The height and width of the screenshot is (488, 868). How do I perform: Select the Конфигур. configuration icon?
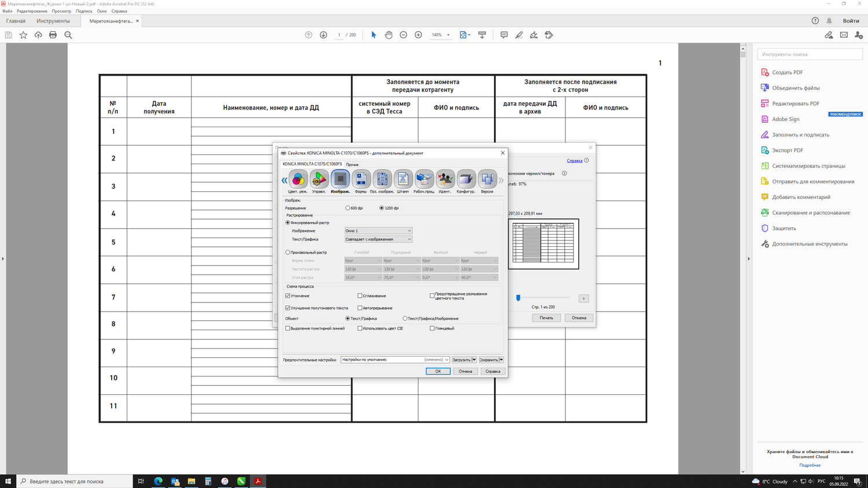coord(466,179)
